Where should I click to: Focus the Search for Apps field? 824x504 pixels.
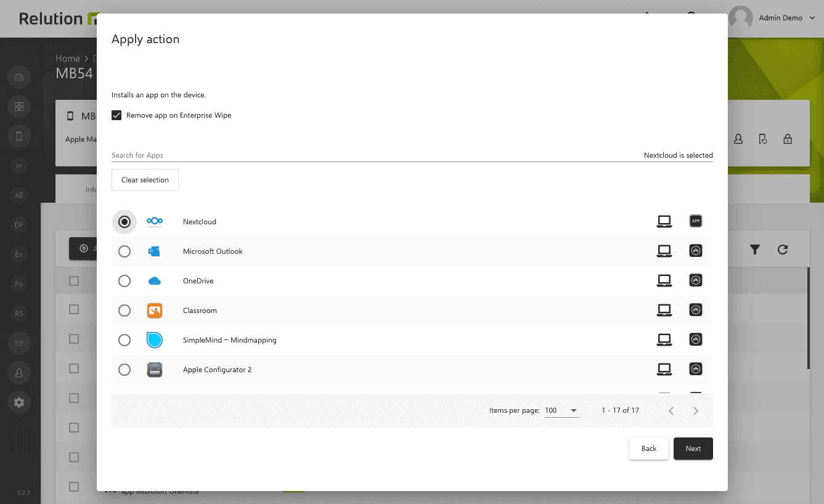pyautogui.click(x=375, y=155)
